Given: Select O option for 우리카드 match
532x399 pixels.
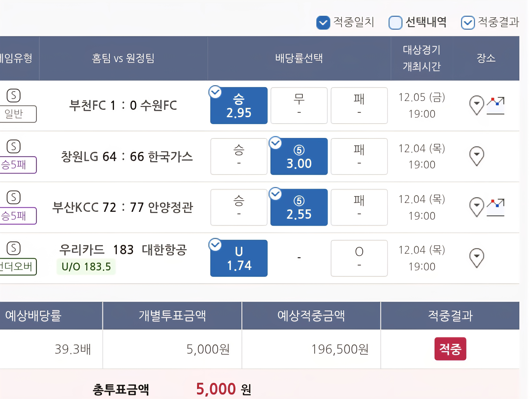Looking at the screenshot, I should click(x=359, y=258).
